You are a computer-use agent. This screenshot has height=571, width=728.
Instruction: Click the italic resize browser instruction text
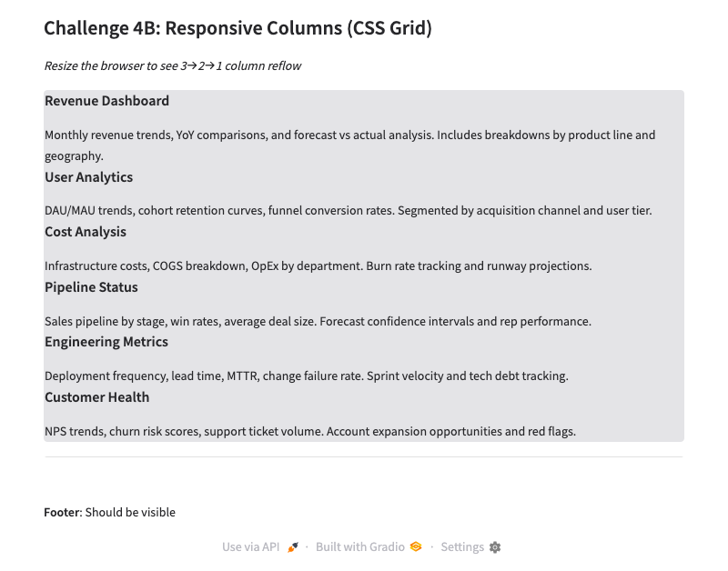pos(173,66)
